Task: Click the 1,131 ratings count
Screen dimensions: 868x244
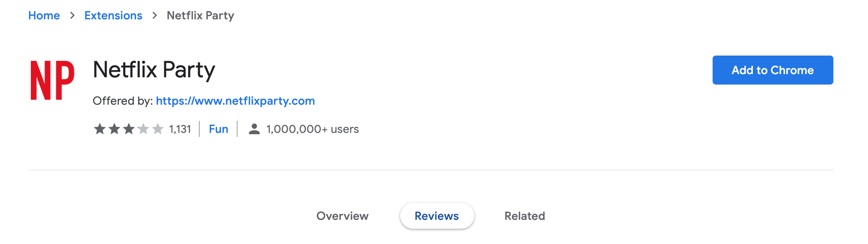Action: click(x=180, y=129)
